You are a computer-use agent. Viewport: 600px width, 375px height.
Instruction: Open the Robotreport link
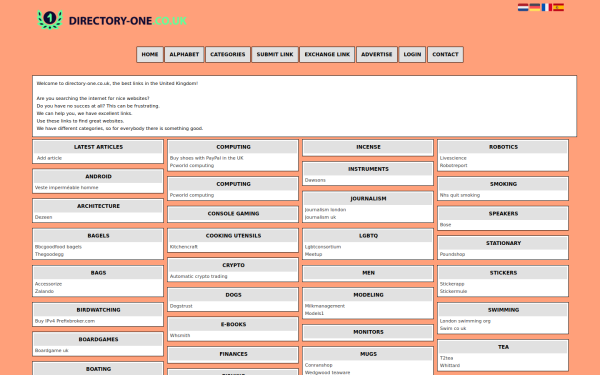(453, 165)
